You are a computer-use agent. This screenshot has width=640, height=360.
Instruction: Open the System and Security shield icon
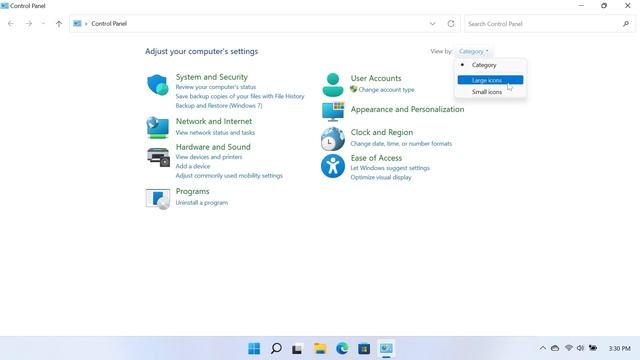[158, 85]
